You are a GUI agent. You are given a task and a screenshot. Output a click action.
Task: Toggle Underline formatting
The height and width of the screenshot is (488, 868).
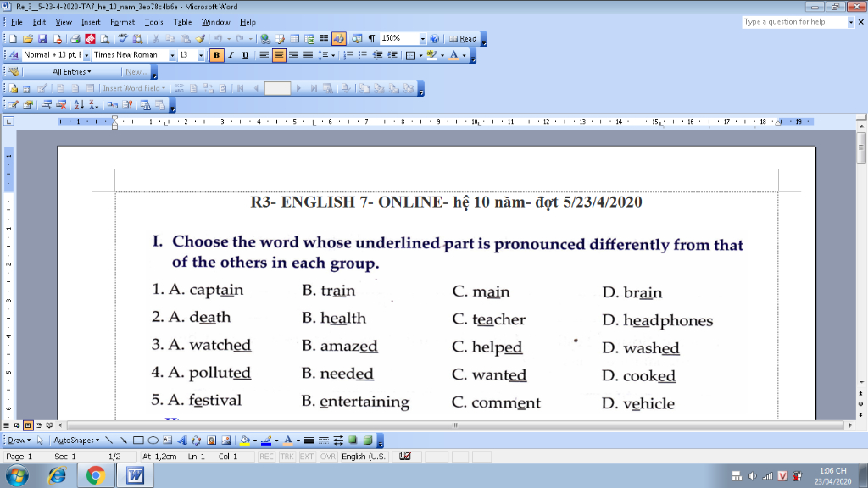click(245, 55)
